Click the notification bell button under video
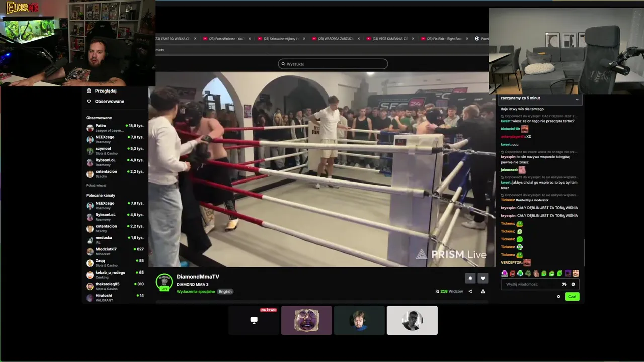The width and height of the screenshot is (644, 362). tap(470, 278)
